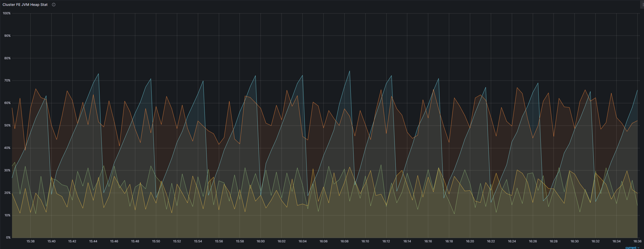
Task: Click the blue line peak near 15:44
Action: (x=98, y=74)
